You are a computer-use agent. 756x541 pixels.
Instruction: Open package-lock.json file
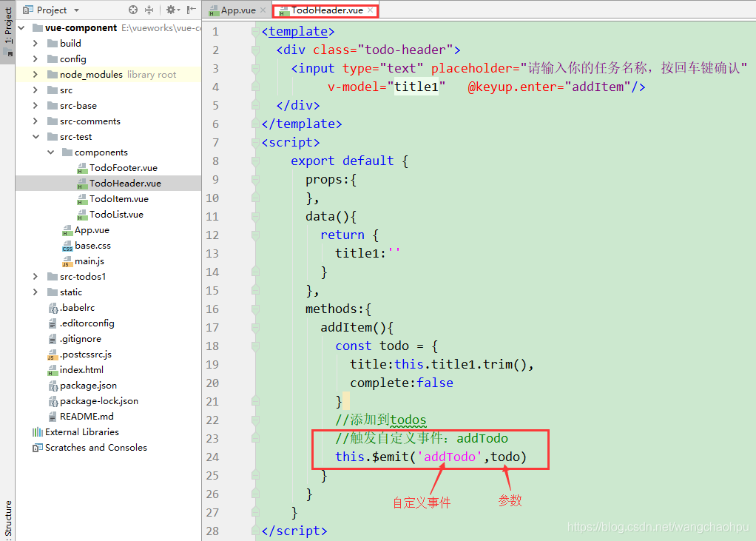point(99,400)
